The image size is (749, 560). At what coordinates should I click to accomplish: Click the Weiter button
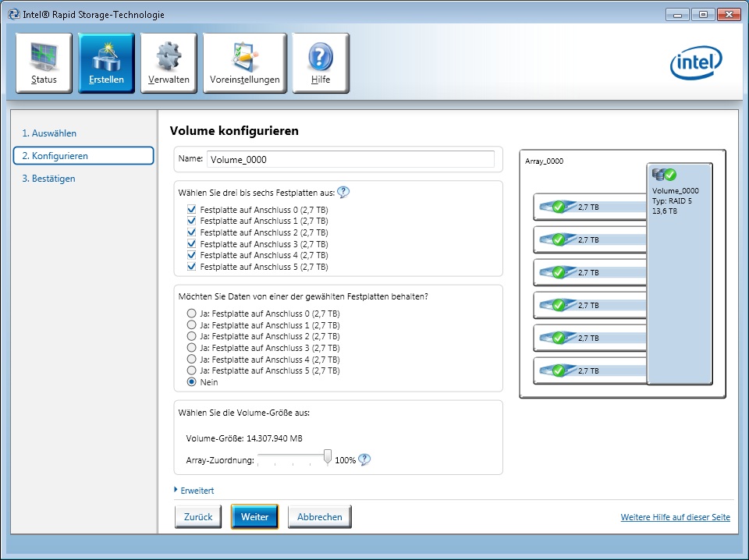pos(254,517)
